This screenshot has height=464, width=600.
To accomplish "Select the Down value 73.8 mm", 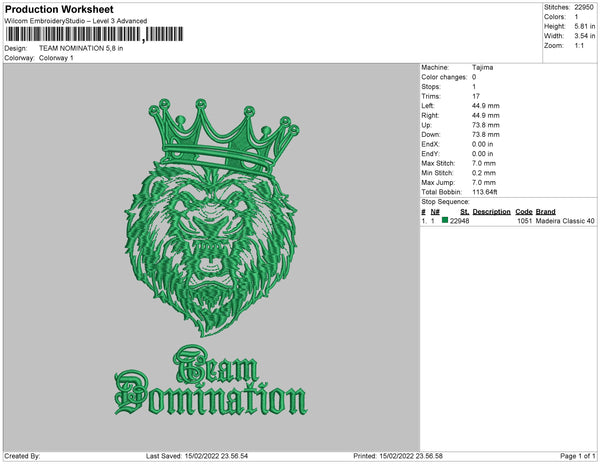I will (486, 135).
